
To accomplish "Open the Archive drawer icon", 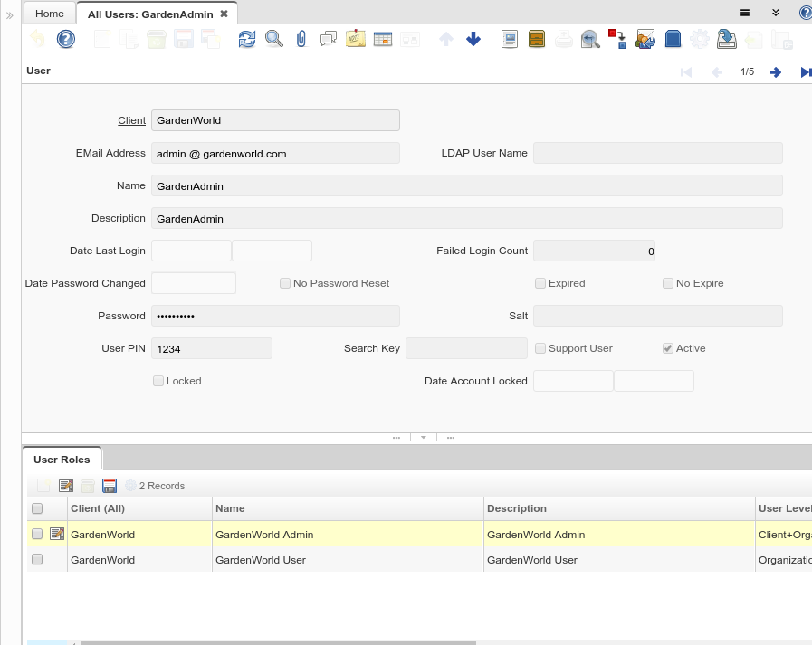I will tap(537, 39).
